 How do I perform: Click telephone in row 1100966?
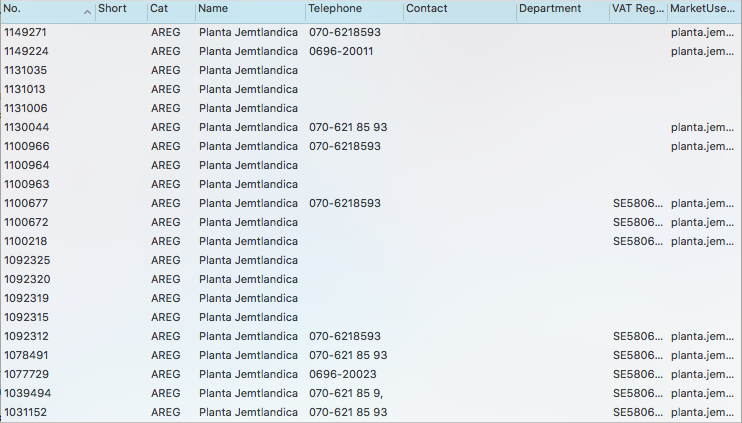tap(345, 146)
